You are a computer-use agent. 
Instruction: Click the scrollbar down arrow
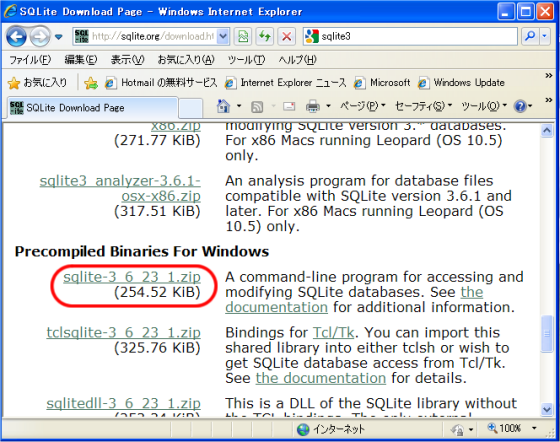click(547, 409)
